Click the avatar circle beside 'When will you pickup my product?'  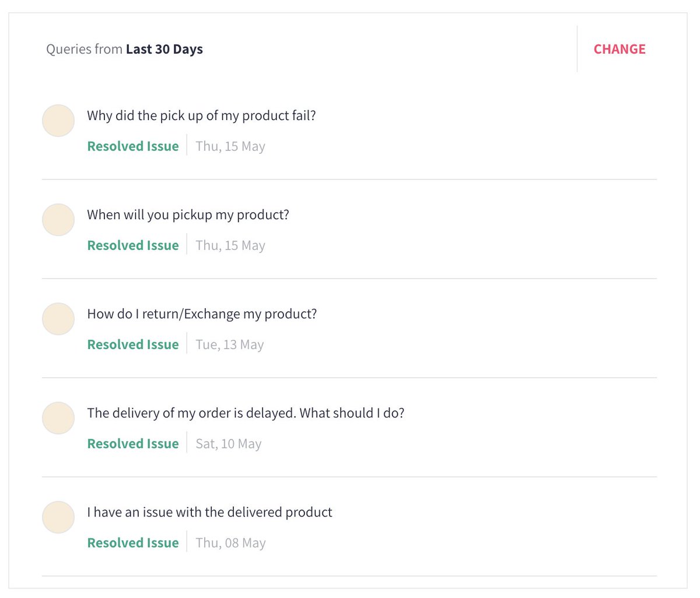[x=58, y=220]
